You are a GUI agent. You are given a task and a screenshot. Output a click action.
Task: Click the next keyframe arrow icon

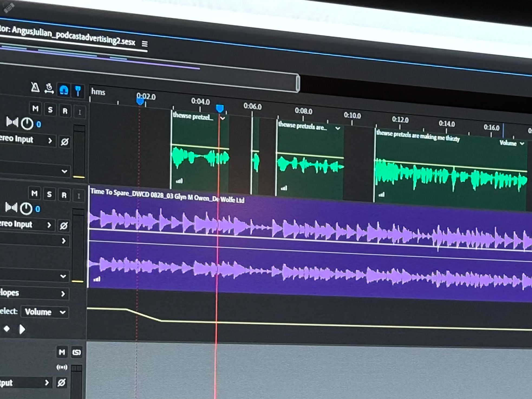[22, 329]
